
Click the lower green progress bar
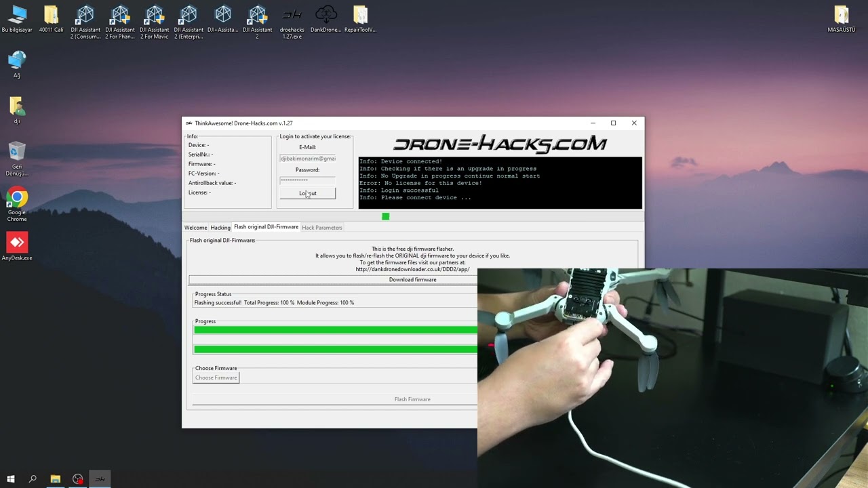pos(336,350)
